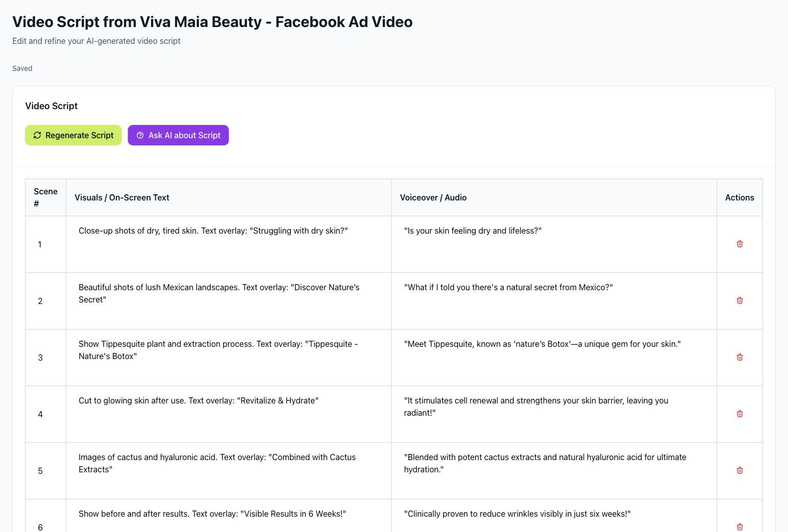788x532 pixels.
Task: Edit voiceover 'Is your skin feeling dry and lifeless?'
Action: [554, 244]
